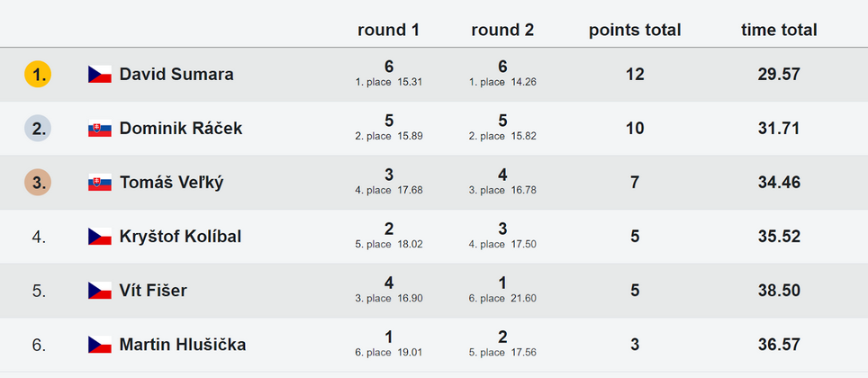
Task: Click Czech flag beside Kryštof Kolíbal
Action: click(x=100, y=237)
